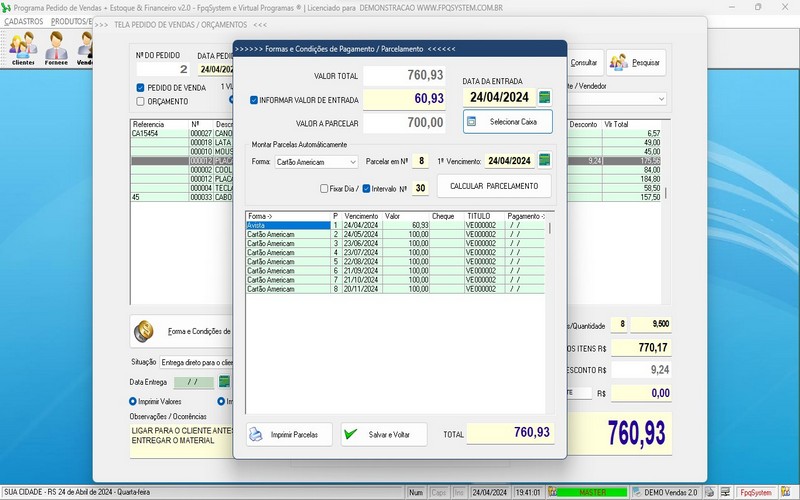Image resolution: width=800 pixels, height=500 pixels.
Task: Click the coin icon for Forma e Condições
Action: point(143,331)
